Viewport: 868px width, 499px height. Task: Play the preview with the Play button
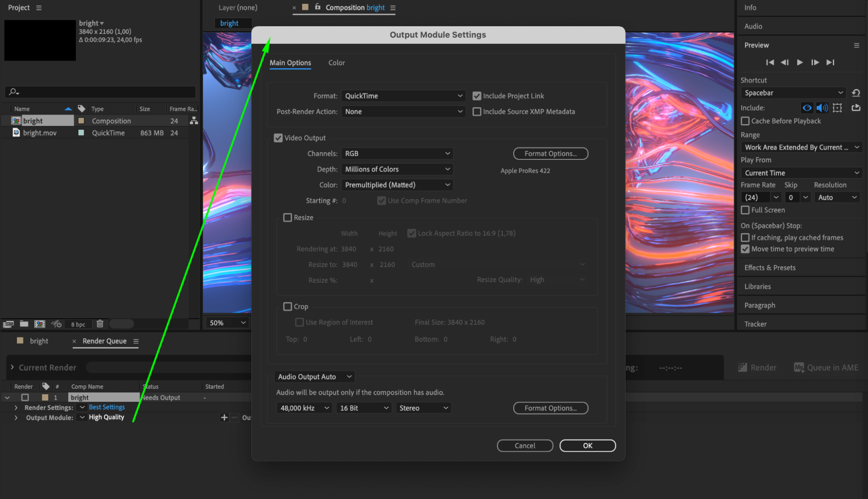(799, 63)
